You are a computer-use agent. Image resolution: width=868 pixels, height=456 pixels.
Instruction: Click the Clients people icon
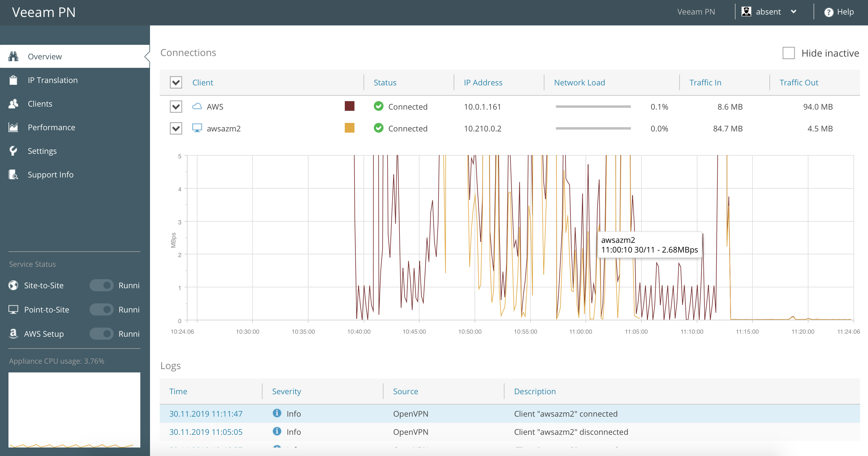pos(14,104)
